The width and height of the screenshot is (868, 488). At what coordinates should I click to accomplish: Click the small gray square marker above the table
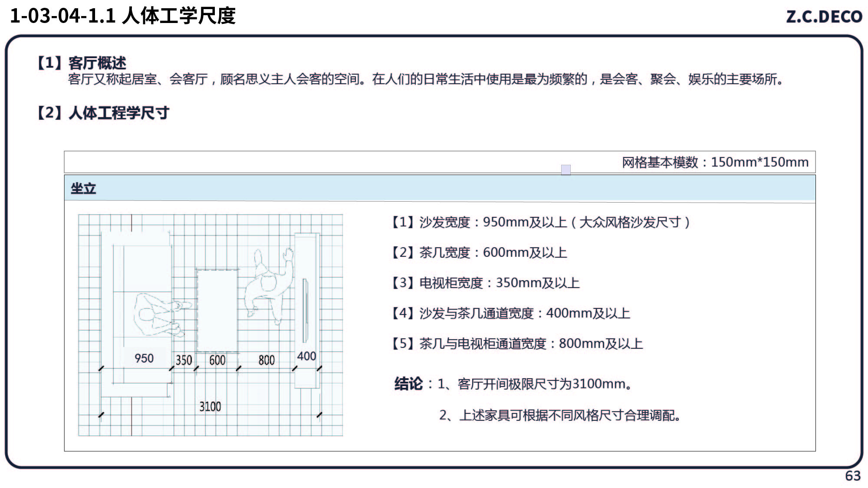(x=566, y=170)
